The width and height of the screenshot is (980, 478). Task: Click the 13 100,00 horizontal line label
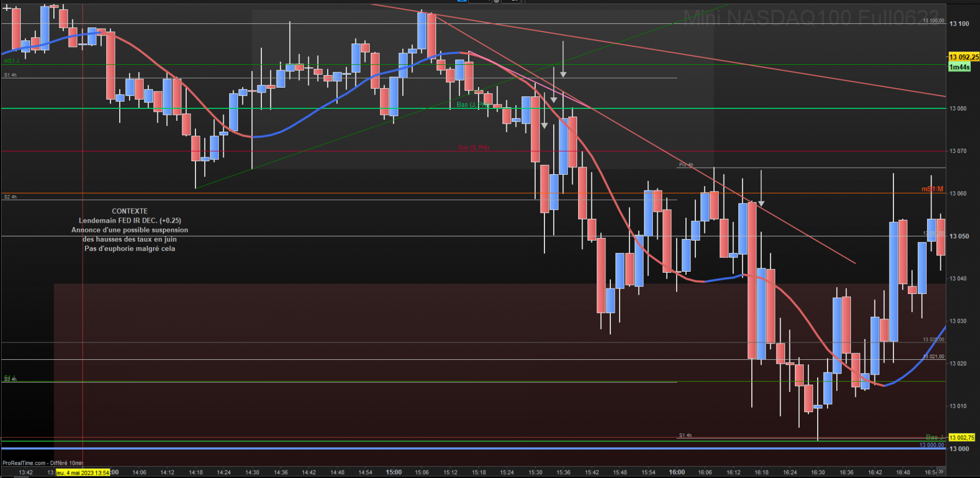point(933,21)
